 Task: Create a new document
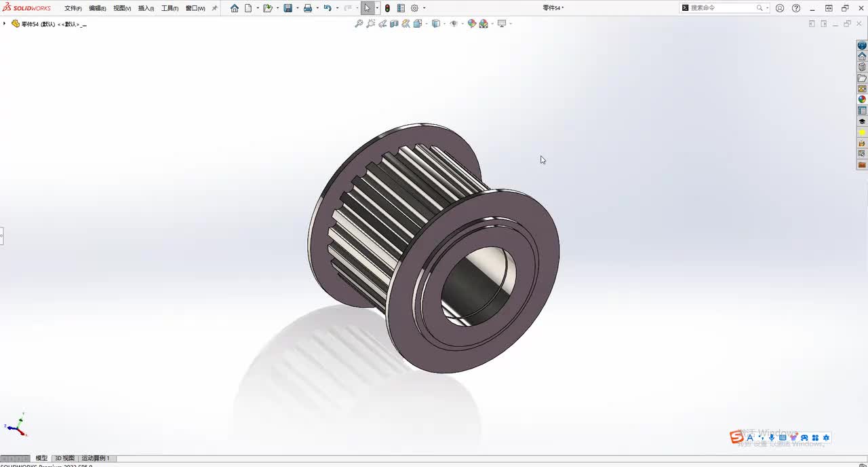click(248, 8)
